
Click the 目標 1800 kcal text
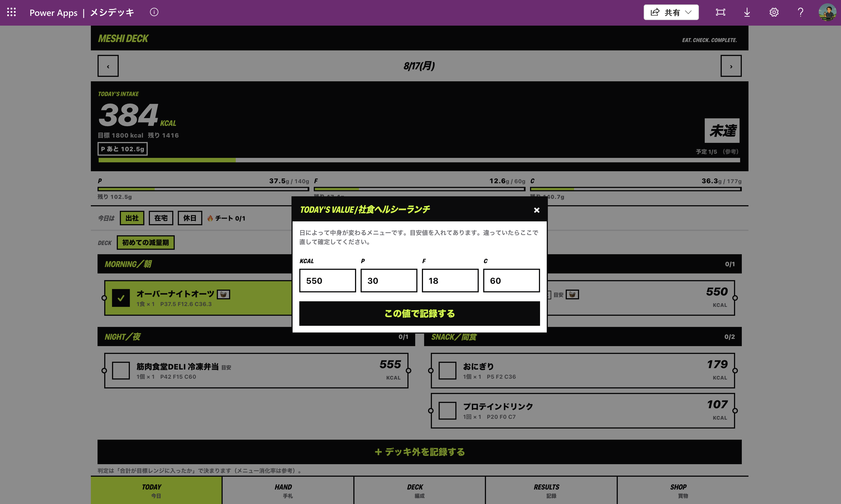pyautogui.click(x=121, y=136)
